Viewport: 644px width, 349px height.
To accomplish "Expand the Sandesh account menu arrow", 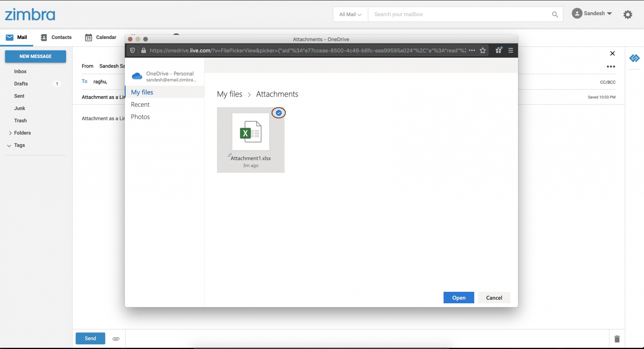I will (x=609, y=14).
